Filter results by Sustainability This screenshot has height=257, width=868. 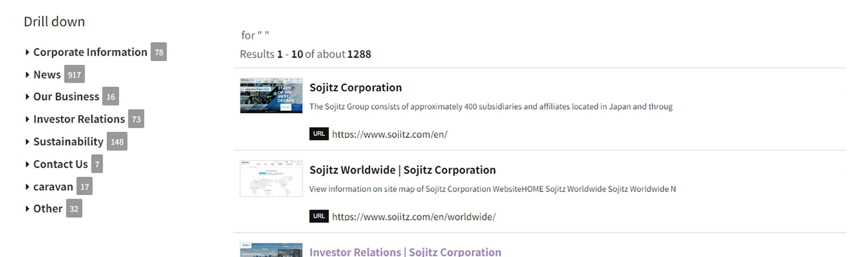click(x=68, y=141)
